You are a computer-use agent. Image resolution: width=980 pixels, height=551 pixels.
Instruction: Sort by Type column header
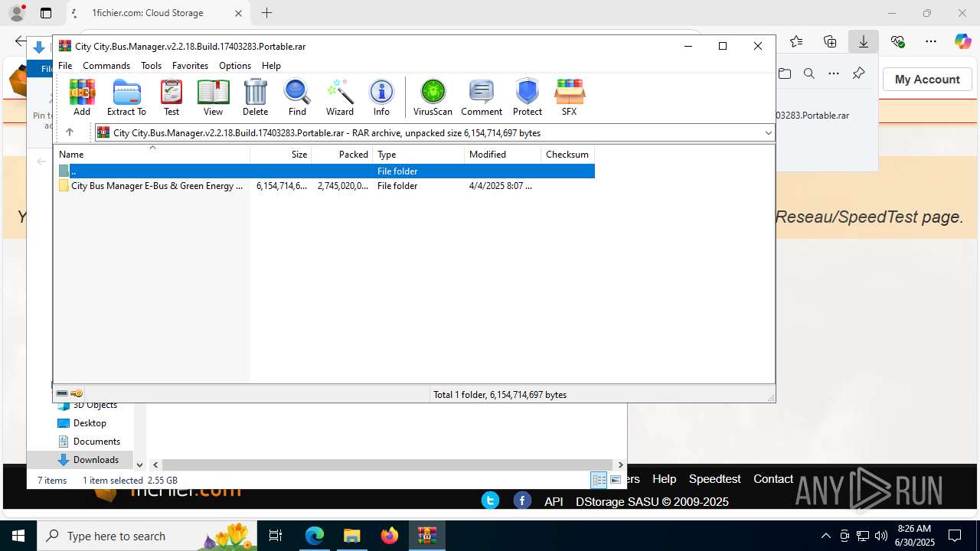(x=419, y=154)
